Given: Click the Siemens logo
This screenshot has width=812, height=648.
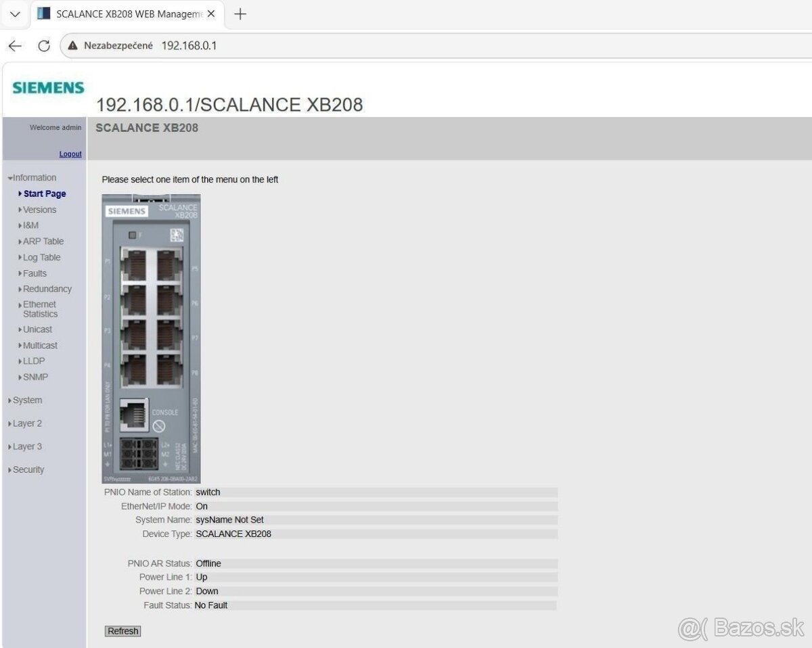Looking at the screenshot, I should (48, 87).
